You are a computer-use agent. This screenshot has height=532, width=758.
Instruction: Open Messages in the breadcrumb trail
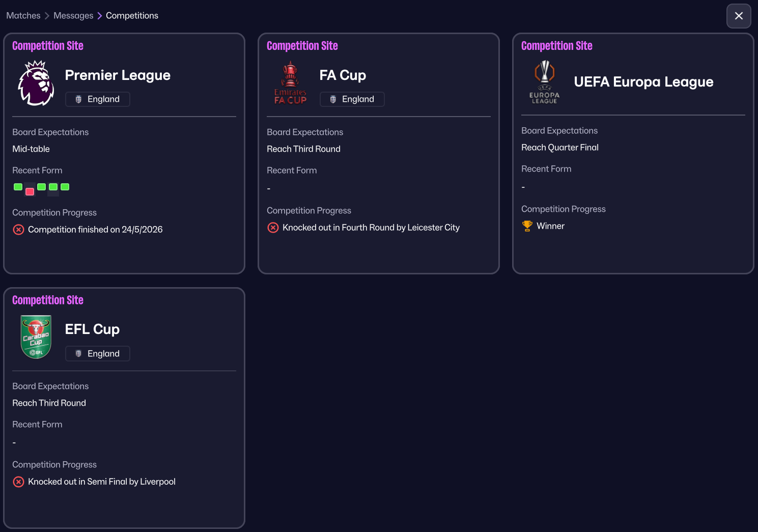[x=73, y=16]
